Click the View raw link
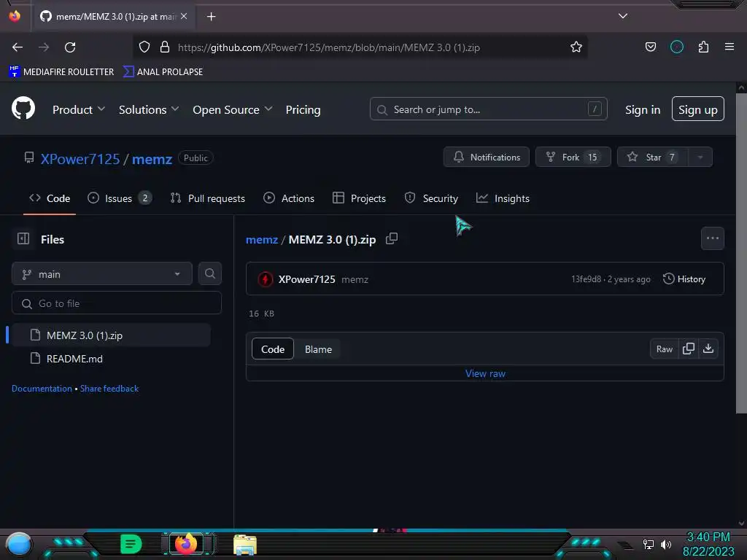747x560 pixels. 485,373
